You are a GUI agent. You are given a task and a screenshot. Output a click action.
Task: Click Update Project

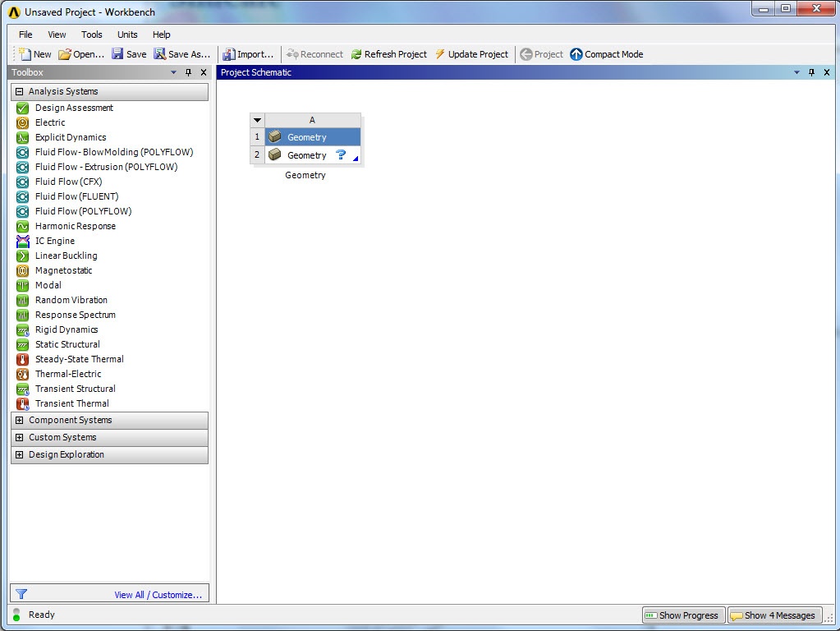(471, 54)
